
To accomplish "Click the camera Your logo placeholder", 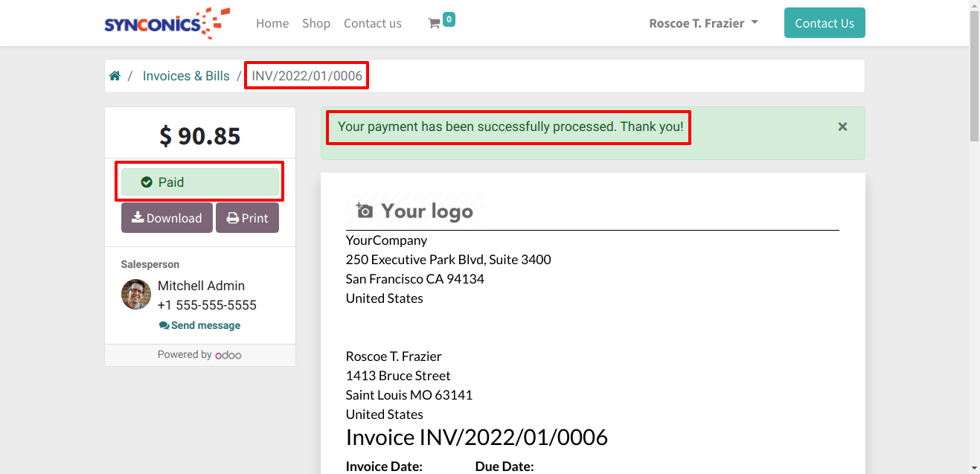I will coord(414,211).
